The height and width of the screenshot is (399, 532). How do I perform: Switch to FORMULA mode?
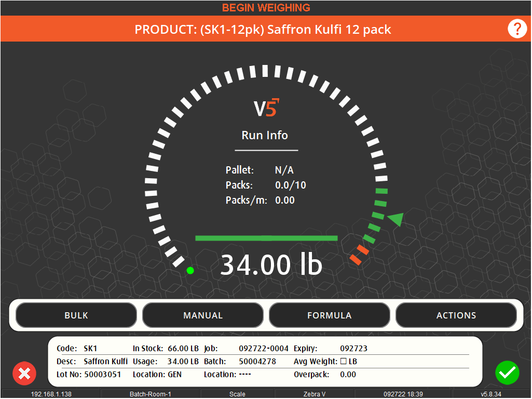tap(329, 315)
